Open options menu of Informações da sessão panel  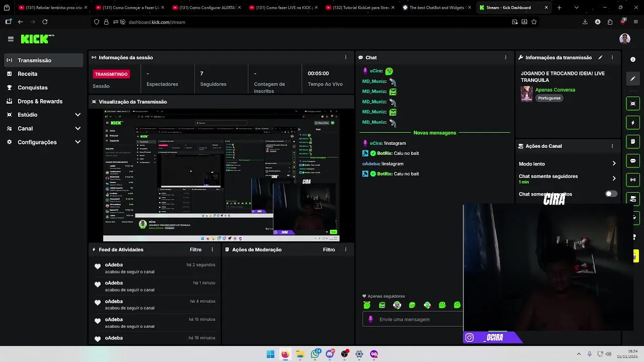coord(346,57)
